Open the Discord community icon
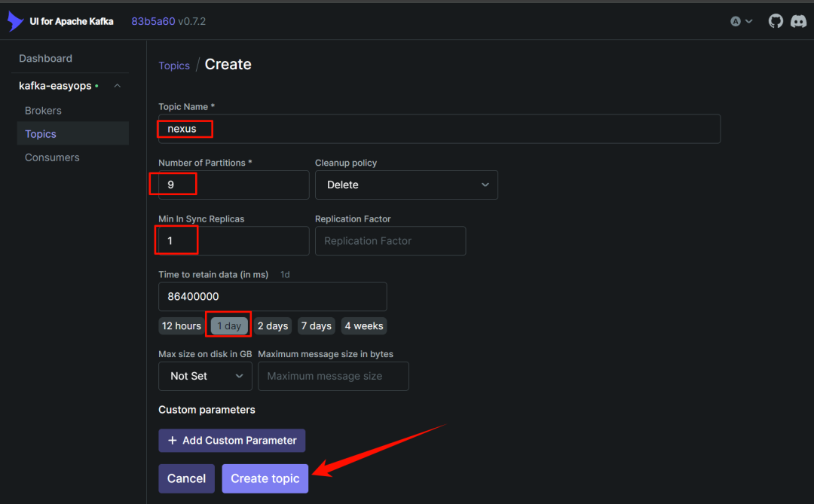The image size is (814, 504). point(798,21)
